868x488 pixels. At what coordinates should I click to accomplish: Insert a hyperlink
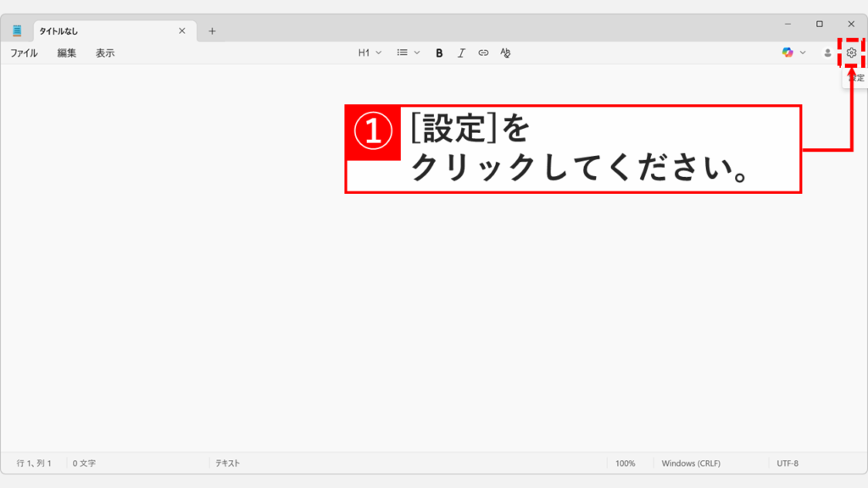point(482,53)
